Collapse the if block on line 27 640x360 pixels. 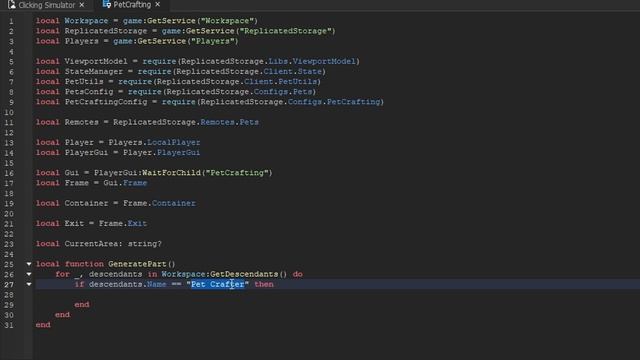click(29, 284)
